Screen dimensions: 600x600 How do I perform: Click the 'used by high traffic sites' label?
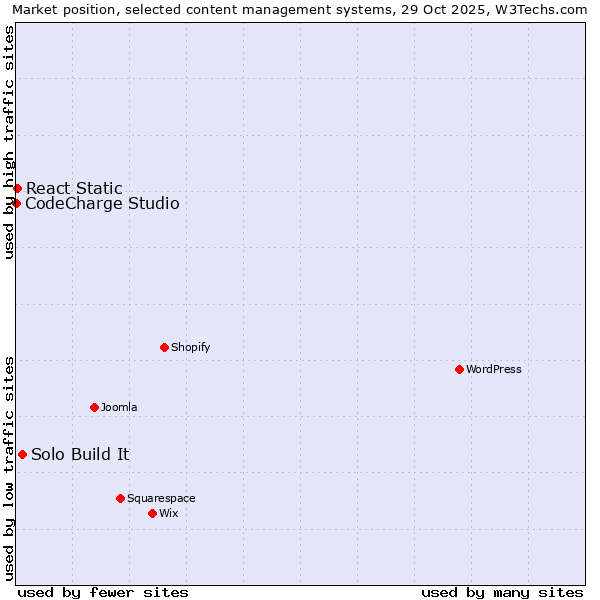[x=9, y=142]
